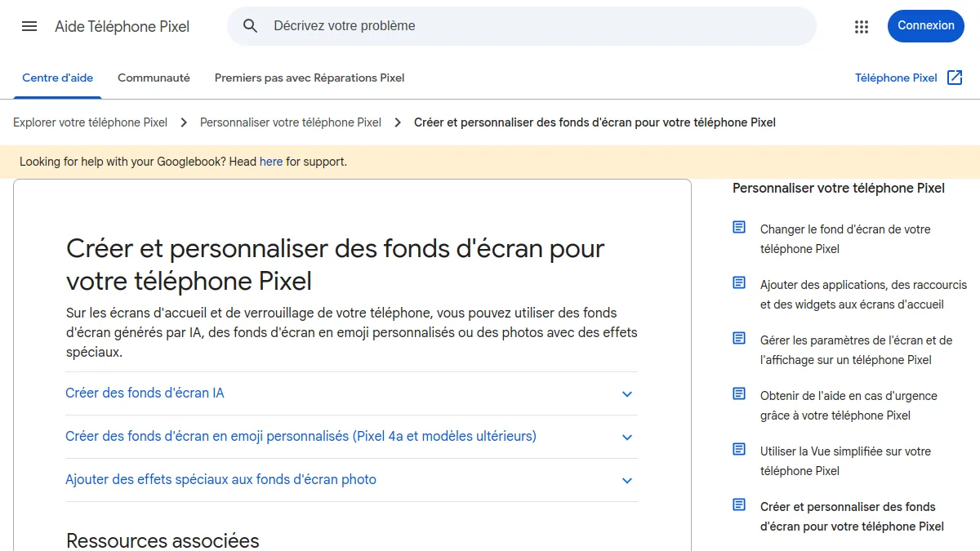
Task: Click article icon beside 'Obtenir de l'aide'
Action: (739, 394)
